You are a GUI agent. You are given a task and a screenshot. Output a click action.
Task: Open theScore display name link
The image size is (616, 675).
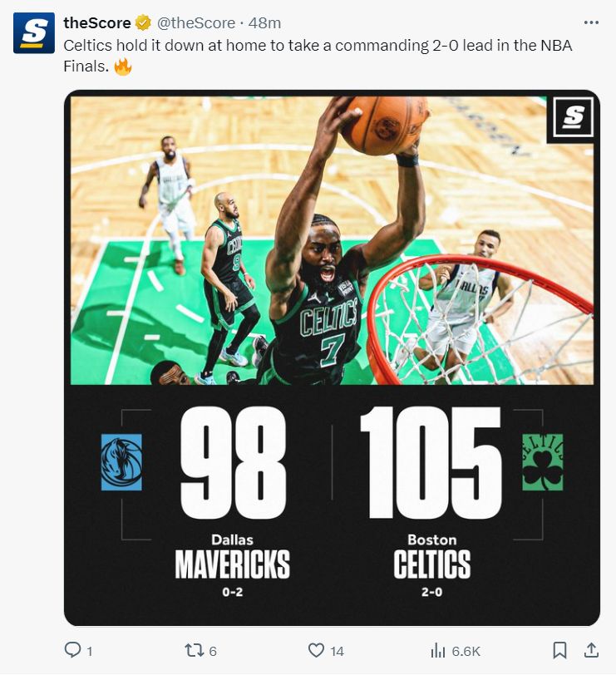tap(97, 22)
